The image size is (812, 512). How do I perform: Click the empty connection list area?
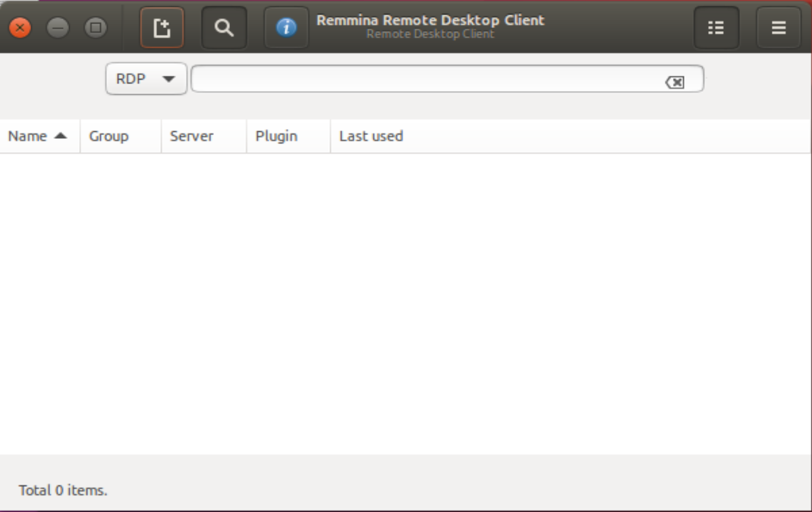[x=406, y=303]
